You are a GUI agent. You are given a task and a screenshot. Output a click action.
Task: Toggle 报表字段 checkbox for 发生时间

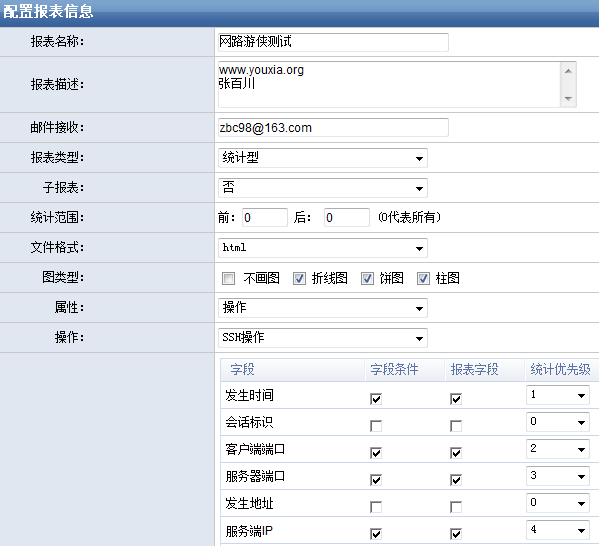456,399
